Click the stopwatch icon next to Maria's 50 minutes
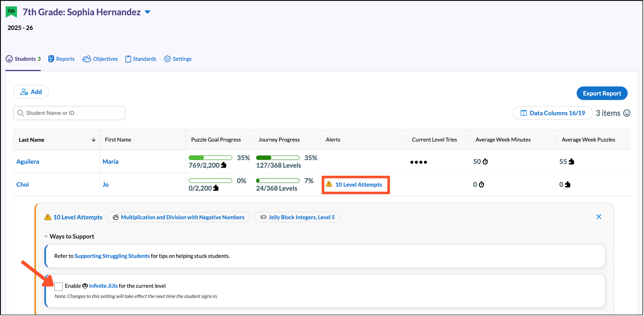 (x=485, y=162)
